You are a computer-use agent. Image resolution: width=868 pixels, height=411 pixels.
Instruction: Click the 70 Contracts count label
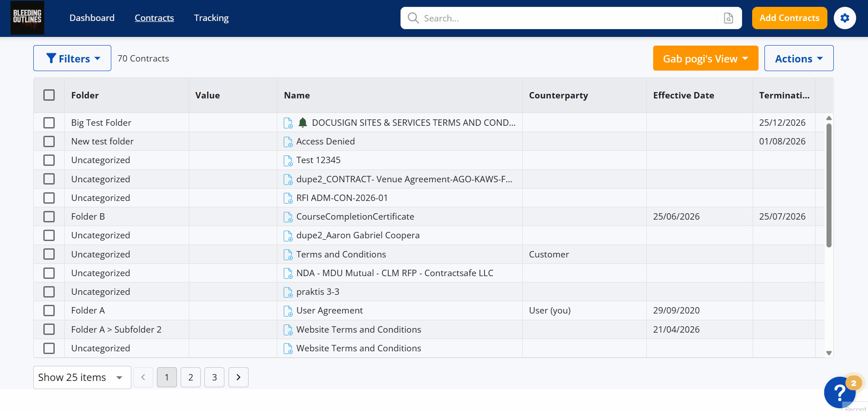pyautogui.click(x=143, y=58)
